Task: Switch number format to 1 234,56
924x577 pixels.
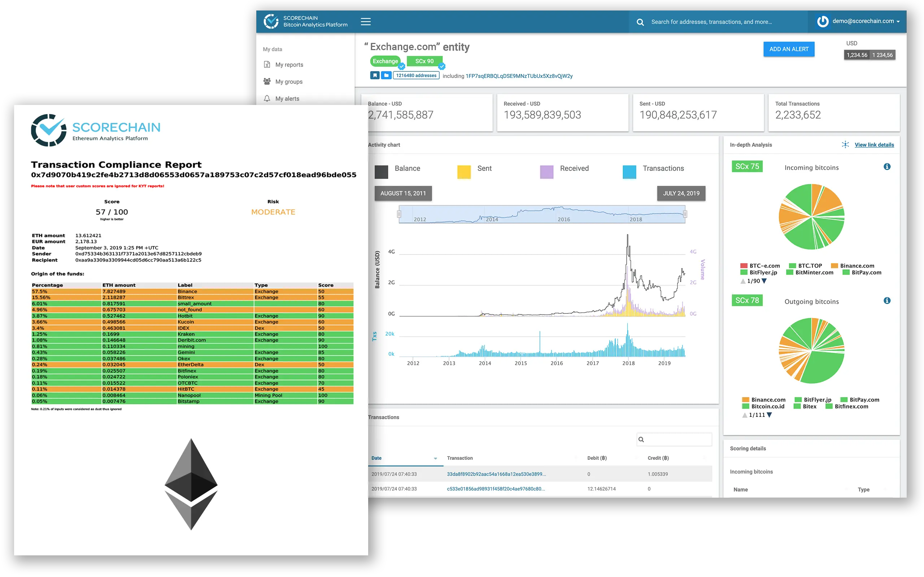Action: click(882, 55)
